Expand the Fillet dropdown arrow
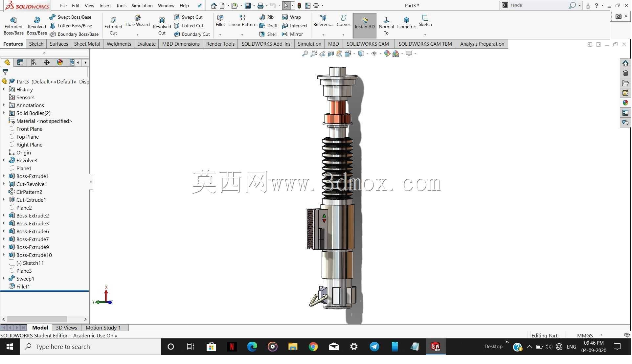Viewport: 632px width, 364px height. click(220, 34)
